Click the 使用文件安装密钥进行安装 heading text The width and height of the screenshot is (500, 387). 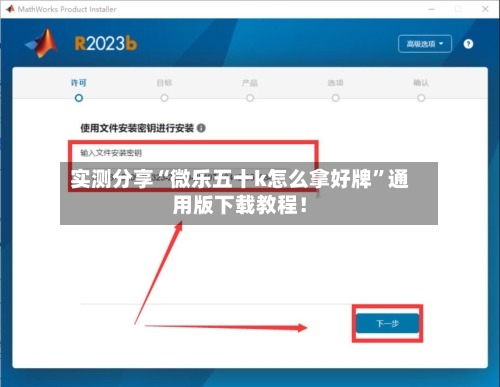(137, 128)
